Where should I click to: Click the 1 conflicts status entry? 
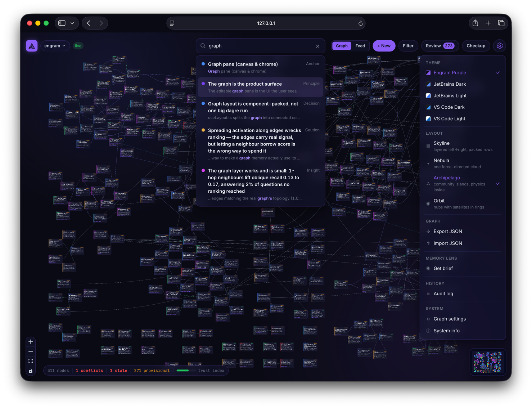click(x=89, y=371)
